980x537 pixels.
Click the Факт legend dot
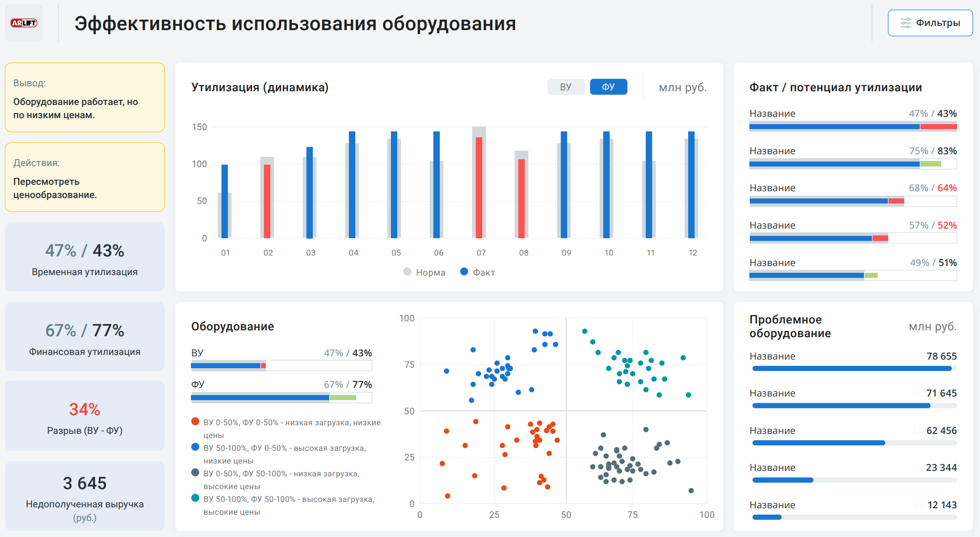click(464, 272)
